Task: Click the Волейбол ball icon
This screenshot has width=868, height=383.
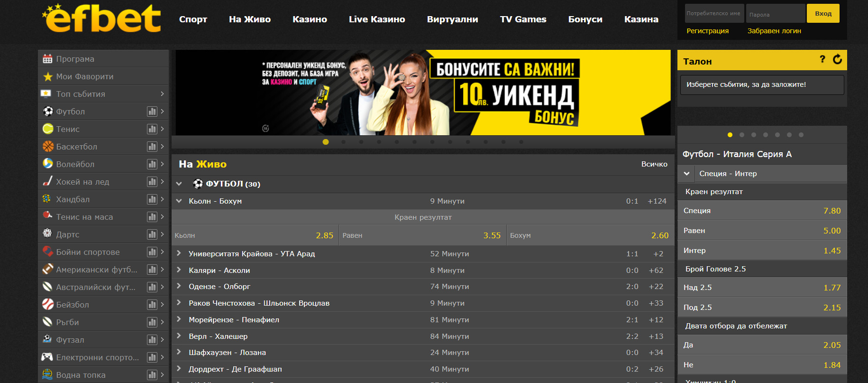Action: (47, 164)
